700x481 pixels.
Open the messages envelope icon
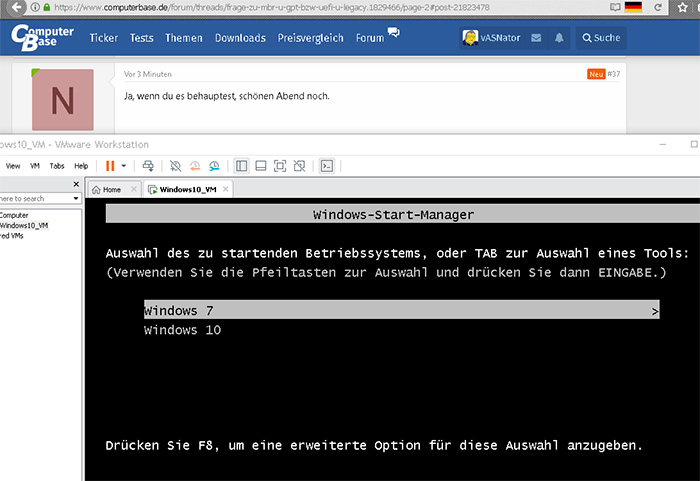tap(536, 38)
